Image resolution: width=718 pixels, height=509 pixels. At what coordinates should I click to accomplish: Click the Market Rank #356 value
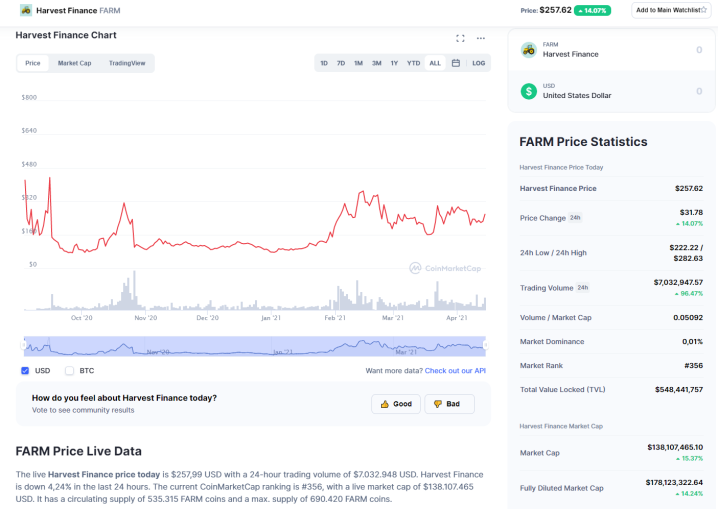(693, 366)
